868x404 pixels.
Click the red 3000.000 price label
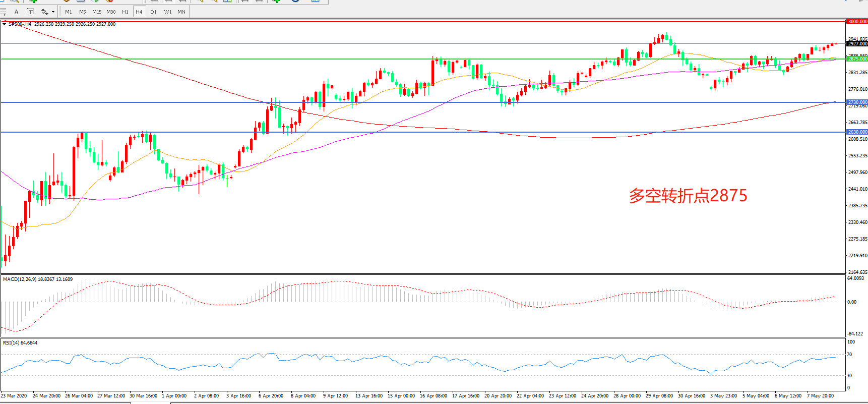click(857, 22)
